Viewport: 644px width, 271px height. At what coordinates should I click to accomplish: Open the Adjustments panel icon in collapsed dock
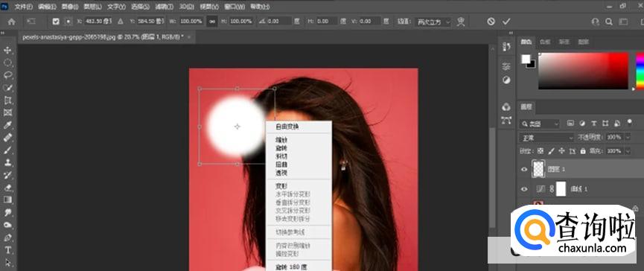click(x=506, y=80)
